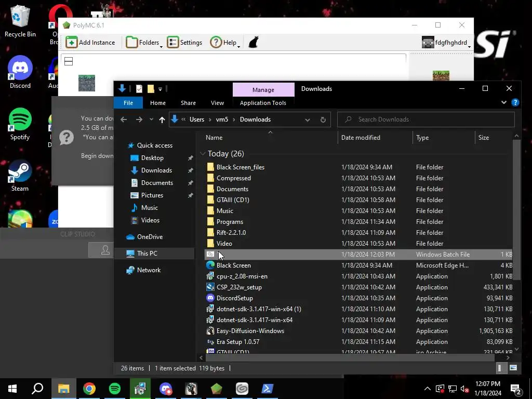The image size is (532, 399).
Task: Collapse the instance group toggle in PolyMC
Action: [69, 61]
